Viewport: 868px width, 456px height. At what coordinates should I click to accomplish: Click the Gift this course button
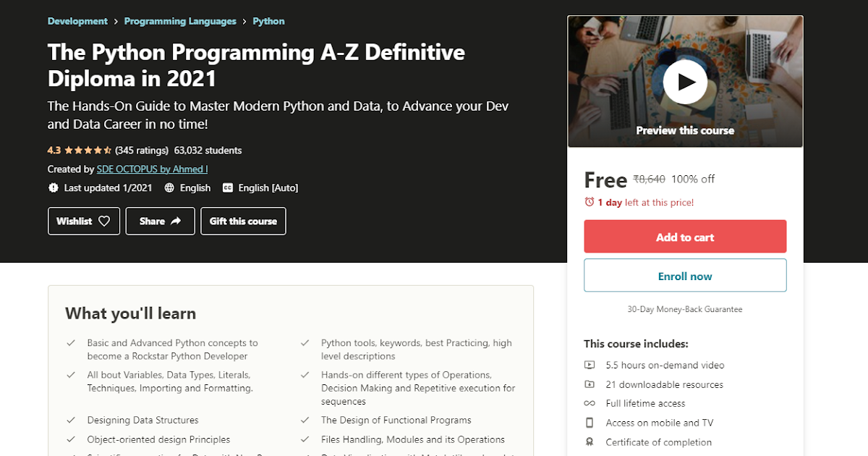(x=243, y=221)
